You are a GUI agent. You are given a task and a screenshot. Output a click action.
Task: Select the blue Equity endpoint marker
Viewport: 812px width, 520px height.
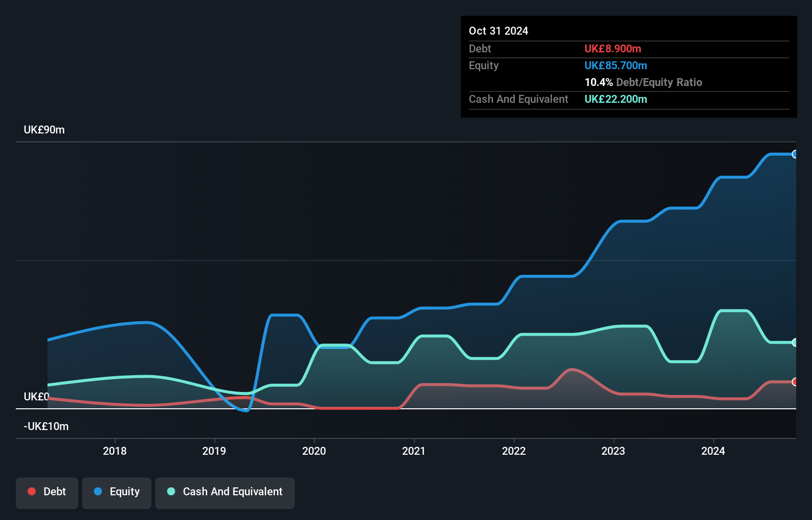pos(795,154)
